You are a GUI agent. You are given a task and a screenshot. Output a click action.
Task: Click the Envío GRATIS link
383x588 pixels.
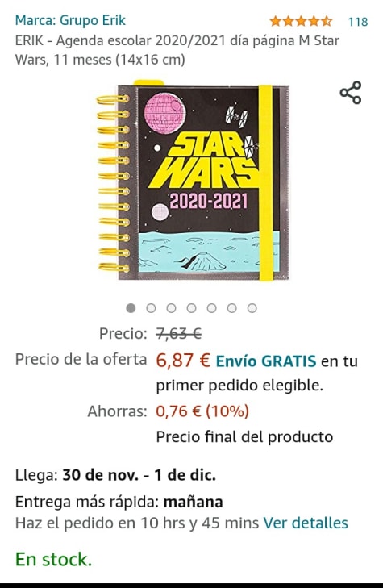pos(266,361)
